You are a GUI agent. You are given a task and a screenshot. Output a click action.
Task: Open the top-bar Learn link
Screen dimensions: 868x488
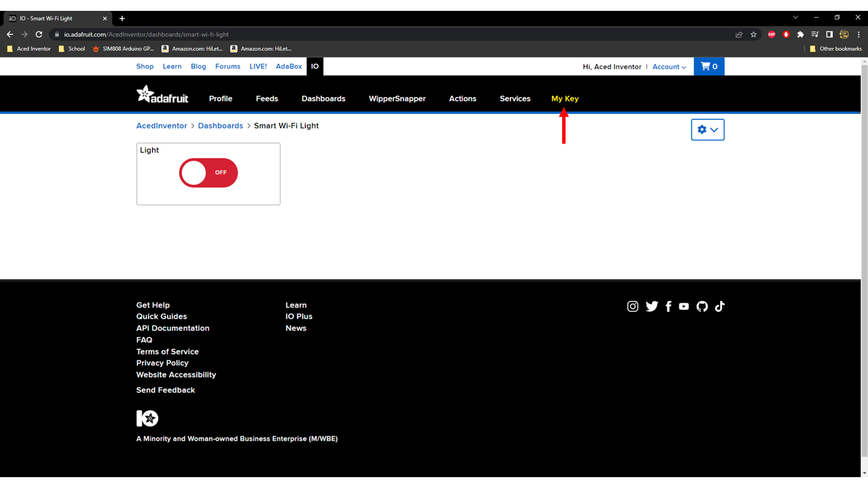pyautogui.click(x=172, y=66)
